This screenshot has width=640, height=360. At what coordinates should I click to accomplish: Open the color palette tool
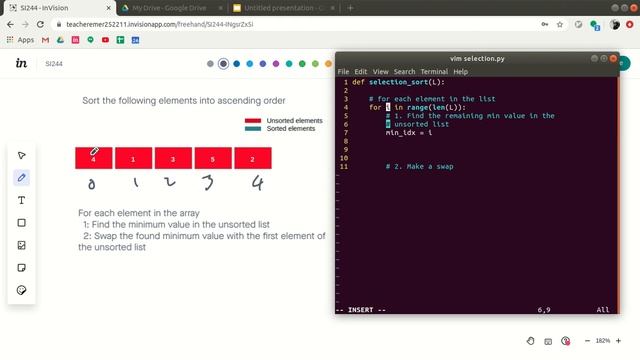[x=22, y=290]
